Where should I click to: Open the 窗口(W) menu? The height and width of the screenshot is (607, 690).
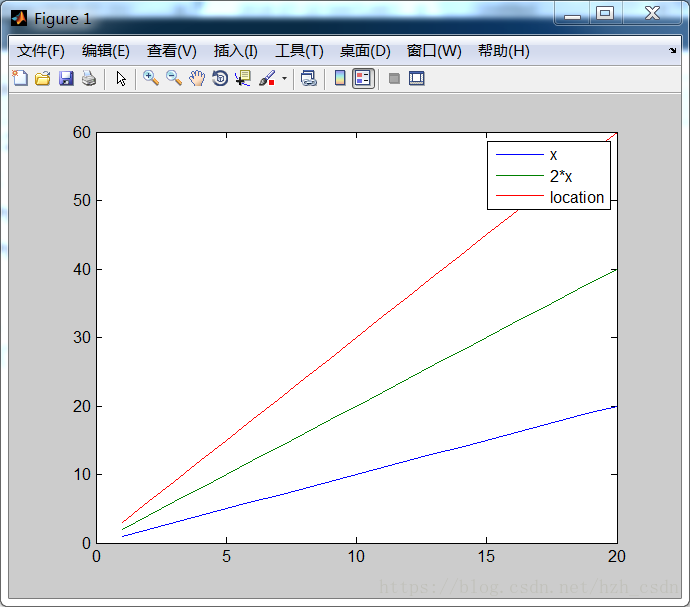(434, 51)
